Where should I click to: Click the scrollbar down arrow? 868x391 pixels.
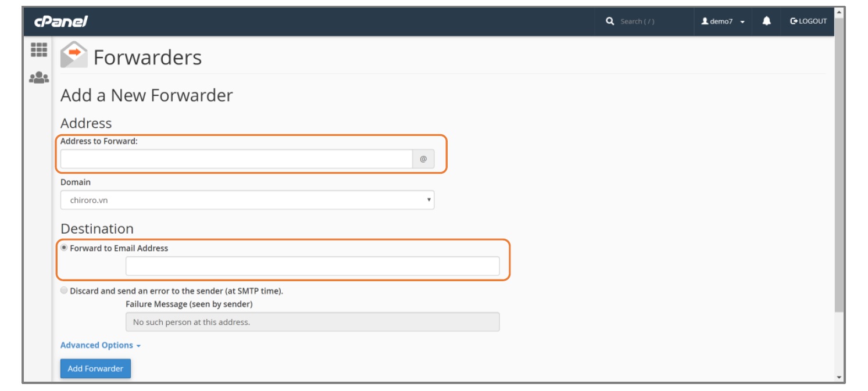click(839, 377)
